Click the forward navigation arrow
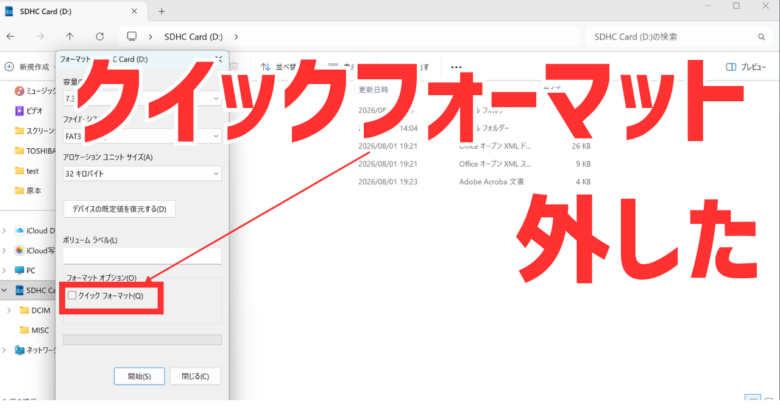Screen dimensions: 780x410 [40, 36]
